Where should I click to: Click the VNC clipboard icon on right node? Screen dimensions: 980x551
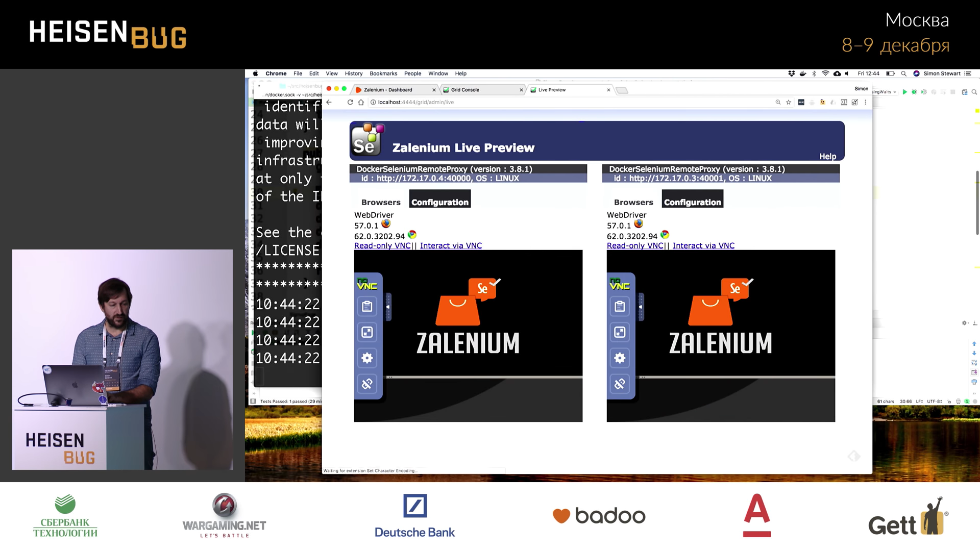tap(620, 307)
